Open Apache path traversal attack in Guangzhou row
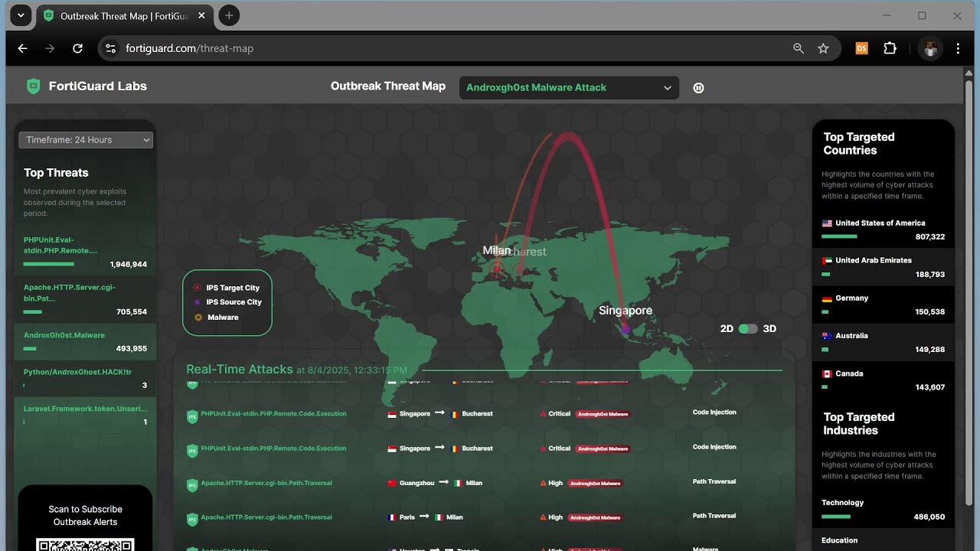The height and width of the screenshot is (551, 980). (x=266, y=483)
